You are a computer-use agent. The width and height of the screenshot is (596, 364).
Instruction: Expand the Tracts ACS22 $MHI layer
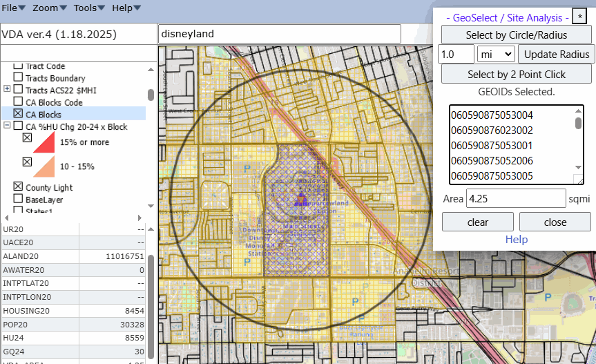point(7,89)
